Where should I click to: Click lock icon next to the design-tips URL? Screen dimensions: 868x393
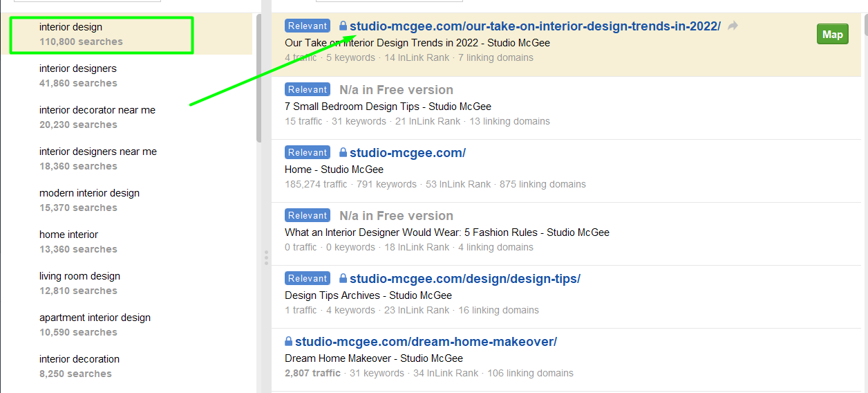(x=343, y=279)
